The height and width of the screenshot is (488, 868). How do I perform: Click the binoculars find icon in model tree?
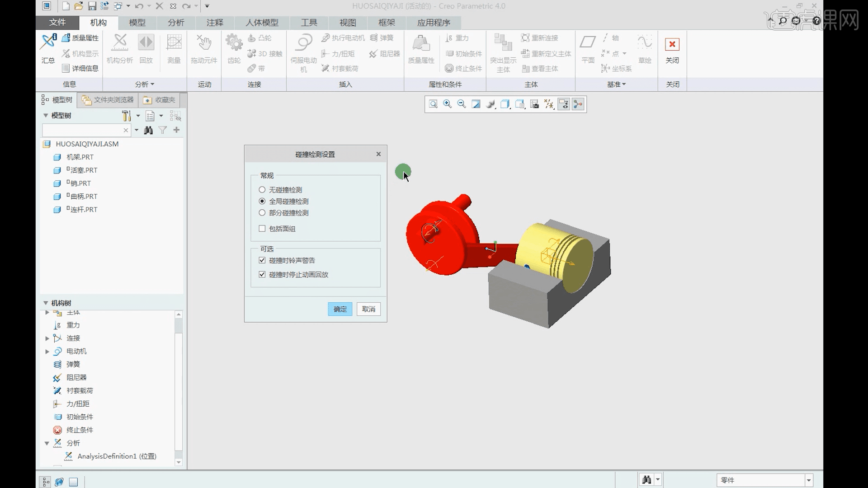pos(148,131)
